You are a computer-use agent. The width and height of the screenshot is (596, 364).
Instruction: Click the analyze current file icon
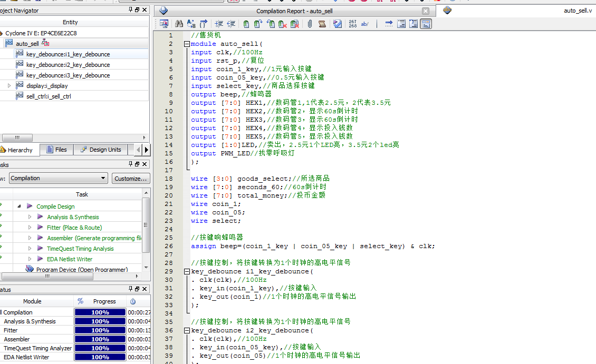(337, 24)
